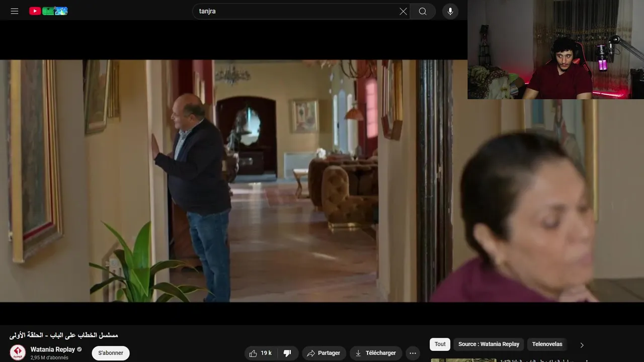Clear the tanjra search text

click(x=403, y=11)
